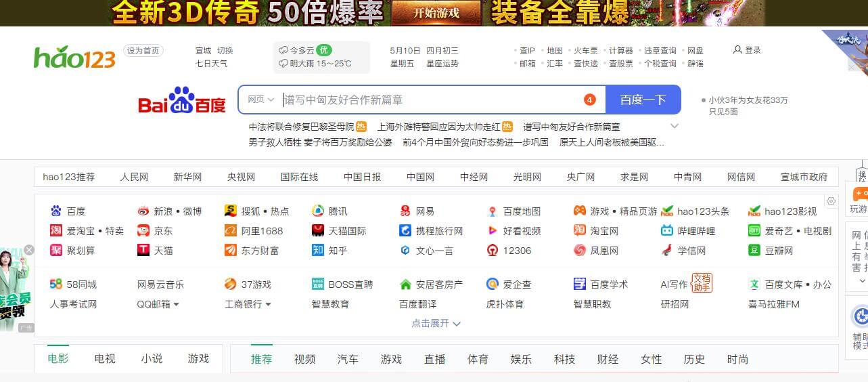Open the Baidu paw icon link
This screenshot has width=868, height=382.
tap(56, 211)
